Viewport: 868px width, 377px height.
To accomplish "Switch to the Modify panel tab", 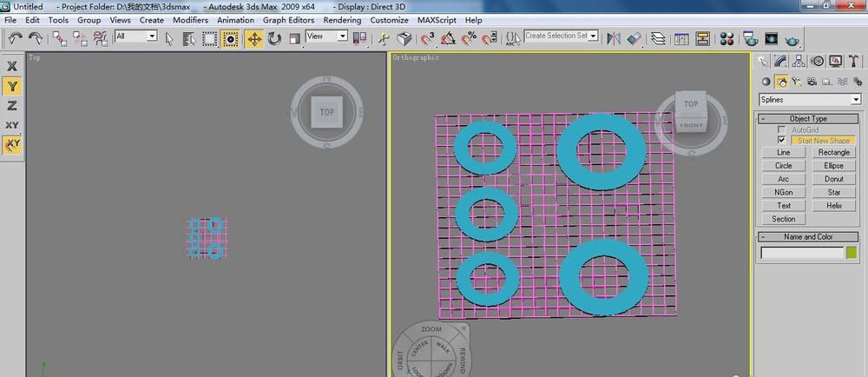I will click(x=780, y=61).
